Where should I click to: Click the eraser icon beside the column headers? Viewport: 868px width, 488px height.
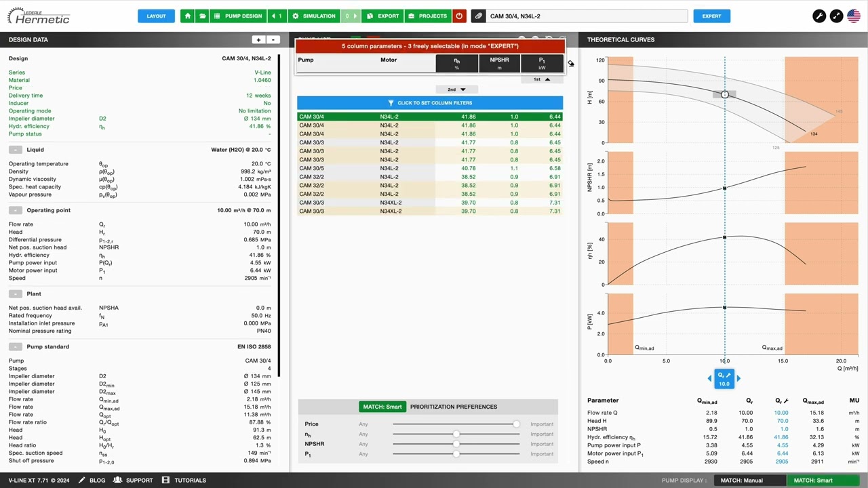[571, 64]
